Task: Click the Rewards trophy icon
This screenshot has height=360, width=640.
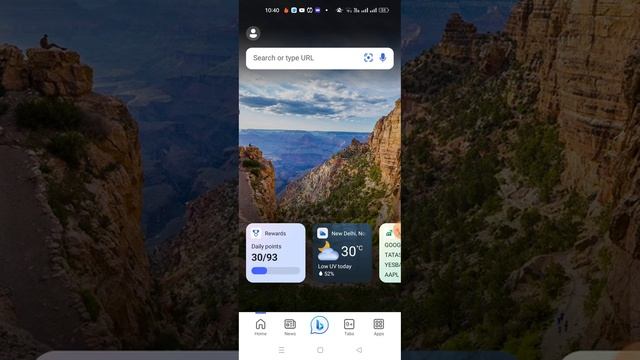Action: [x=256, y=233]
